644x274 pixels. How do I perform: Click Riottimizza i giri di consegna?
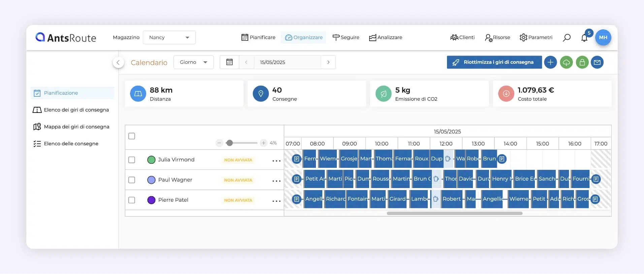click(494, 62)
